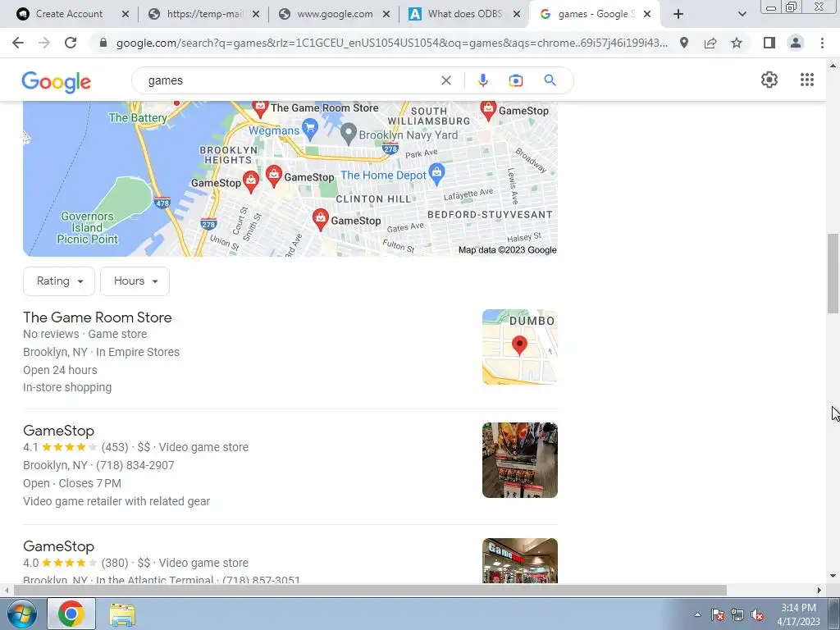
Task: Open the network tray icon
Action: pyautogui.click(x=737, y=615)
